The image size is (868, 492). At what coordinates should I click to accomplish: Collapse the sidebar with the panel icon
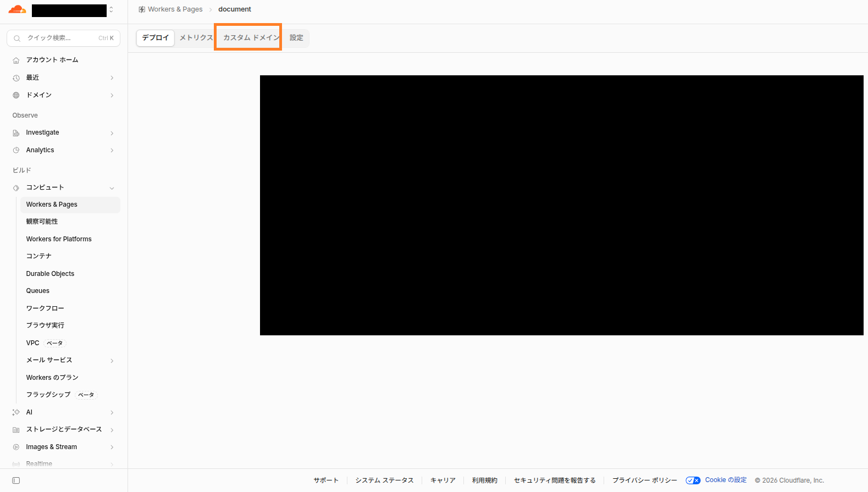(x=16, y=480)
